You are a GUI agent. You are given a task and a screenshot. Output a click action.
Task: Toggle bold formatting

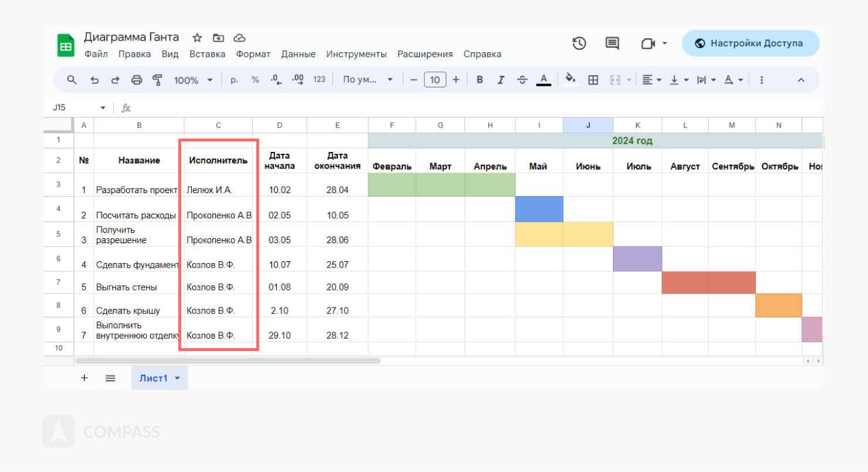[479, 80]
